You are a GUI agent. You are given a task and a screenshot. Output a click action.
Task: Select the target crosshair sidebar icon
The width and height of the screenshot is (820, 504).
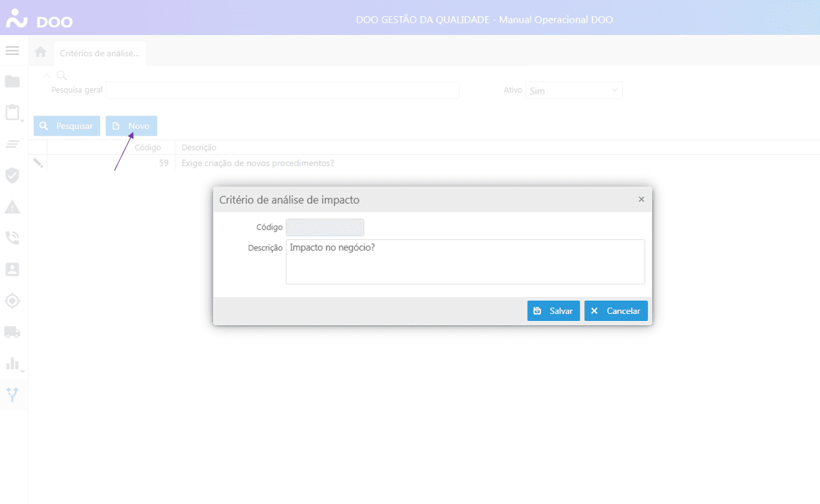12,301
